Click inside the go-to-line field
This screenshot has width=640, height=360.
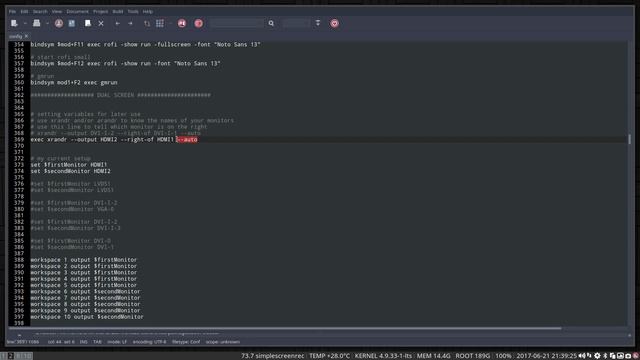[x=296, y=23]
